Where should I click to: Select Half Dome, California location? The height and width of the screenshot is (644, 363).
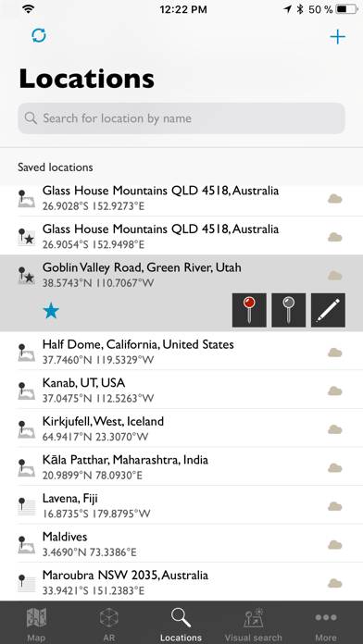click(181, 352)
